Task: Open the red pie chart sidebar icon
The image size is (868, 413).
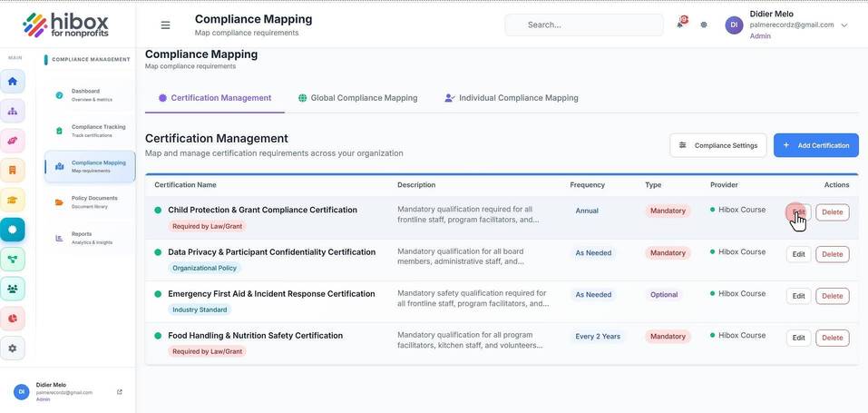Action: pyautogui.click(x=12, y=319)
